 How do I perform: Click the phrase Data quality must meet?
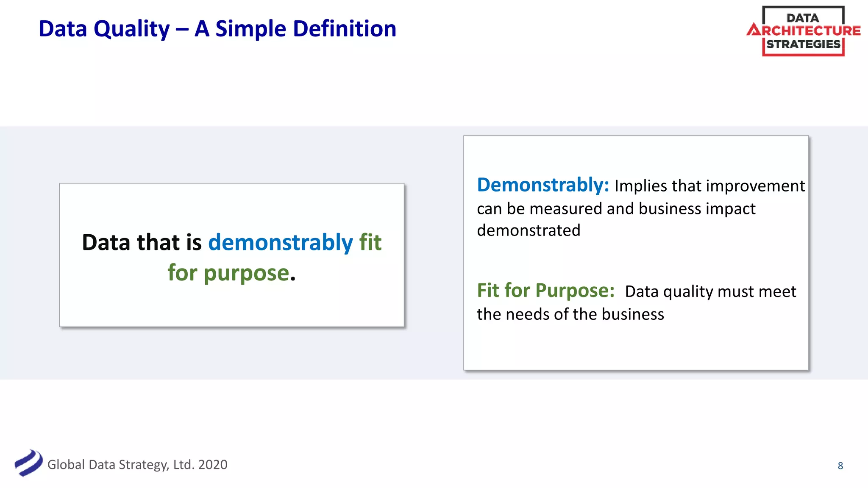click(x=710, y=291)
